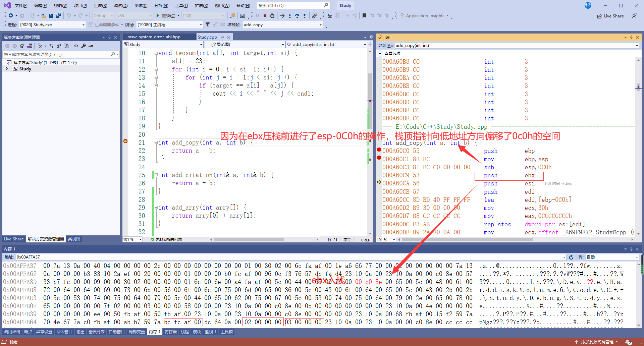
Task: Click the Step Over icon
Action: coord(297,16)
